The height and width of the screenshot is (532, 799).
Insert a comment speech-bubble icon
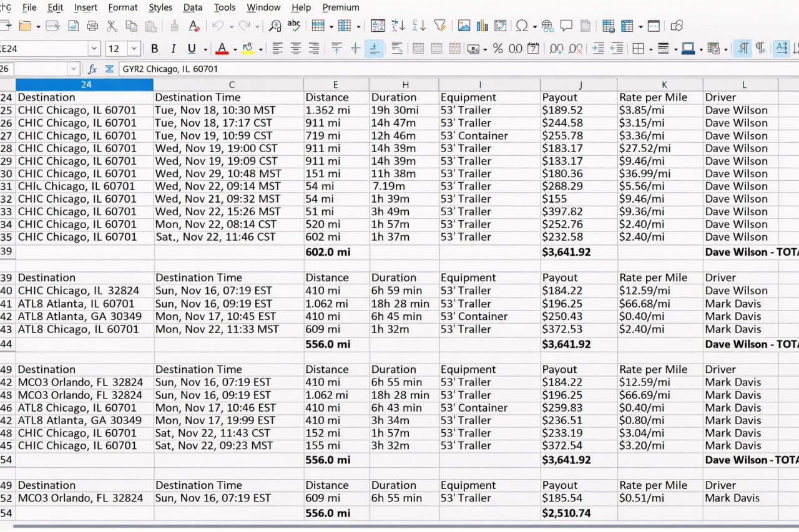pos(566,26)
